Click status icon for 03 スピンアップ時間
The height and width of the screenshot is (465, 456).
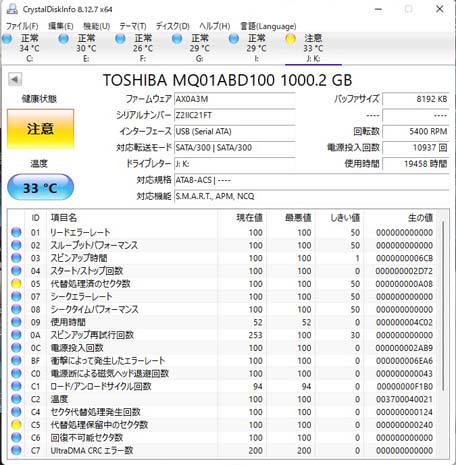click(x=16, y=258)
